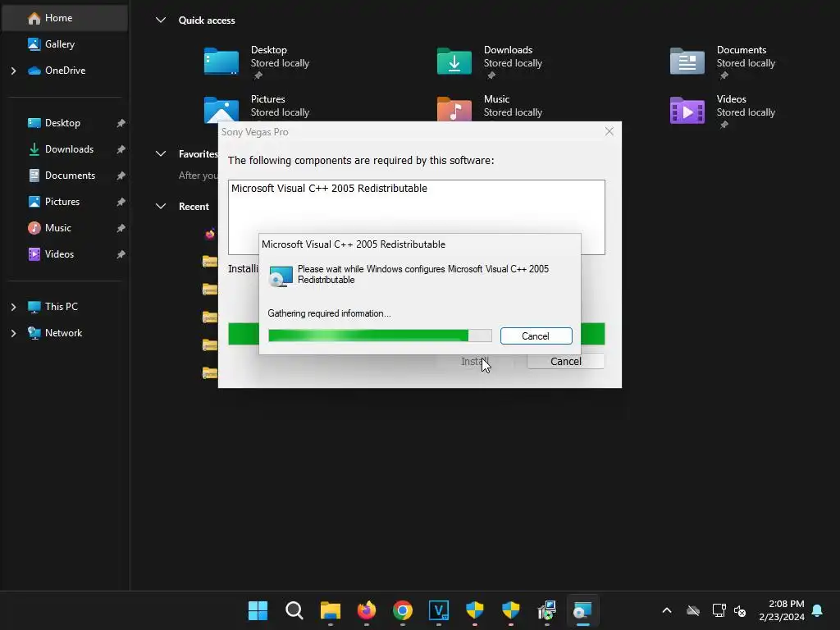840x630 pixels.
Task: Open the pinned Downloads sidebar shortcut
Action: (69, 149)
